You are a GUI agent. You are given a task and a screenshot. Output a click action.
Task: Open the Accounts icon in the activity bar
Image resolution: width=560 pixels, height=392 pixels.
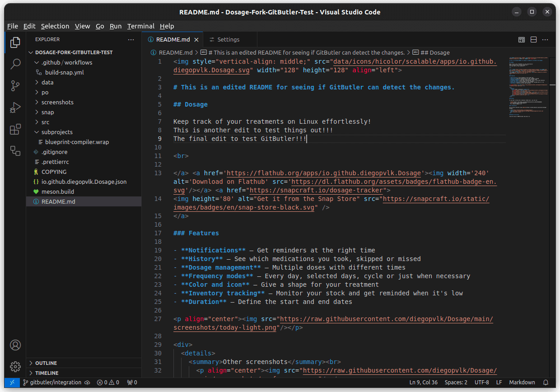(15, 345)
